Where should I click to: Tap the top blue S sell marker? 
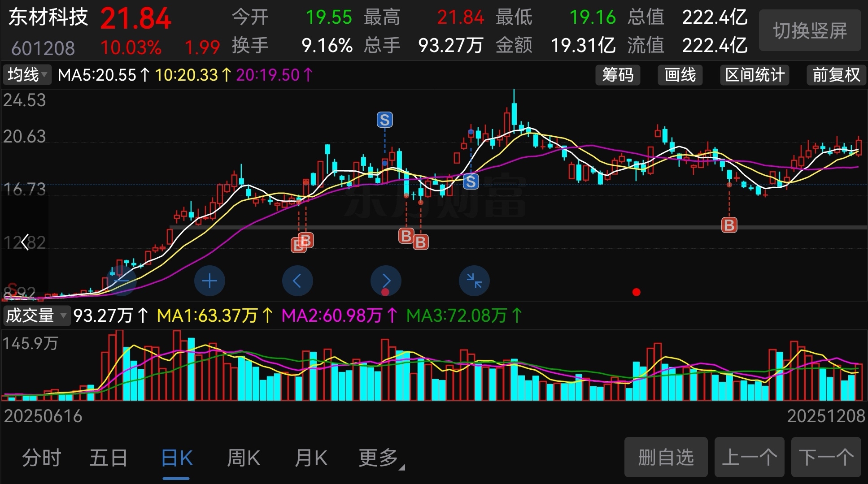click(x=384, y=120)
